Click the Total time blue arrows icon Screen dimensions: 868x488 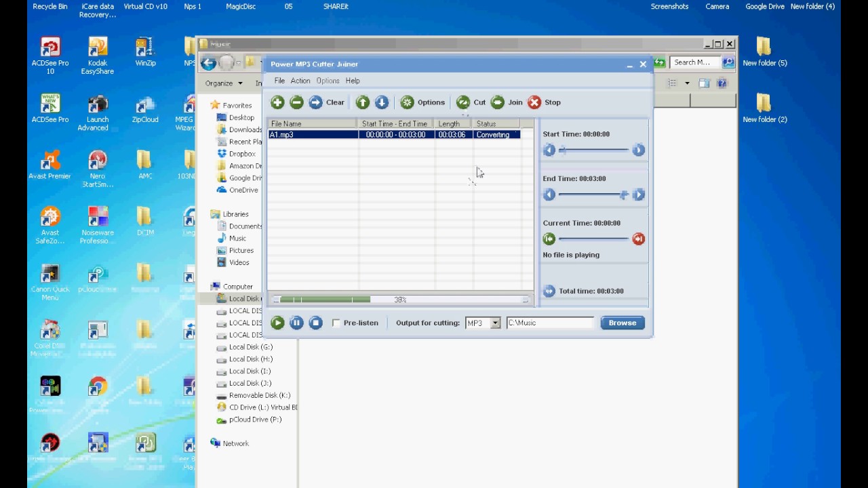(549, 291)
